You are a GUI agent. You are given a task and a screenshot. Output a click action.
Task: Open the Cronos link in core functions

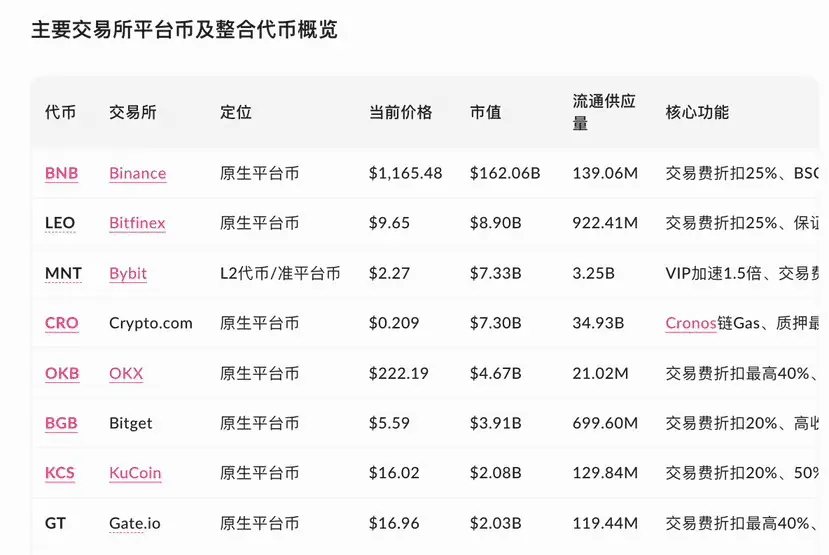(690, 322)
